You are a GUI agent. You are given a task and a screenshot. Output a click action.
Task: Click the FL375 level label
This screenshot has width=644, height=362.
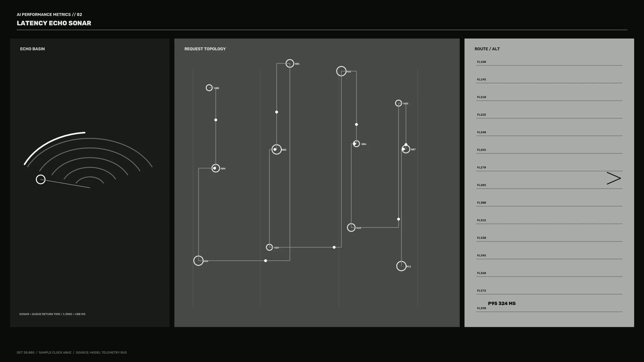coord(481,291)
